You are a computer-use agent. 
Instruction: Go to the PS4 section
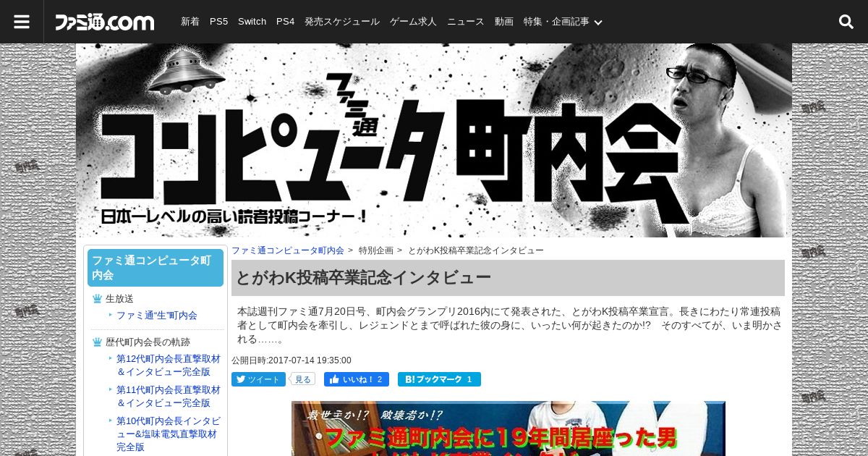[285, 22]
